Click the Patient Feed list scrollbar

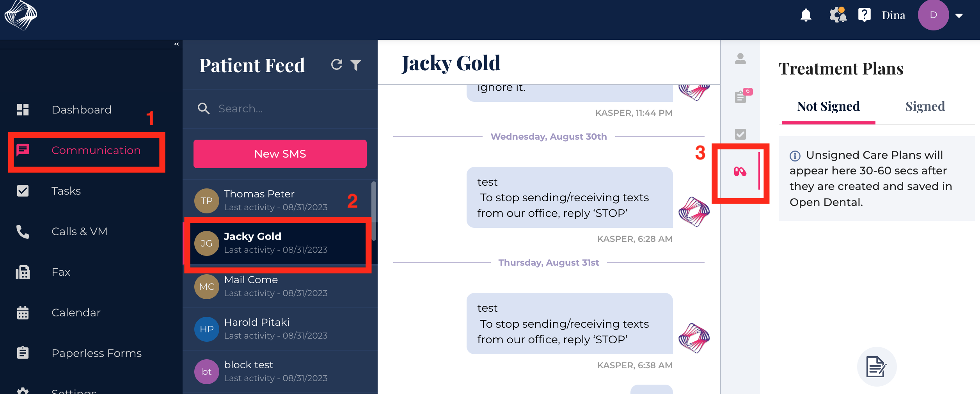click(374, 211)
